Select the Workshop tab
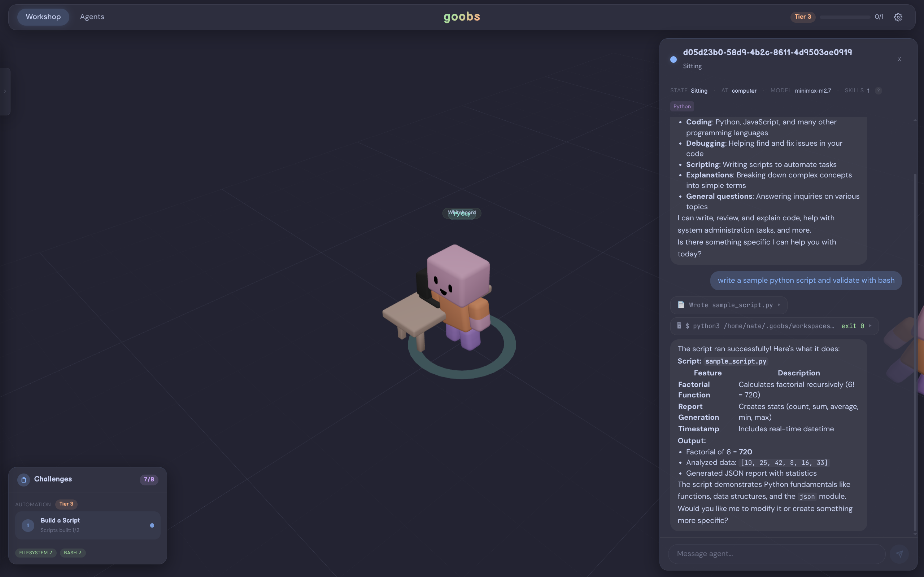 coord(43,17)
